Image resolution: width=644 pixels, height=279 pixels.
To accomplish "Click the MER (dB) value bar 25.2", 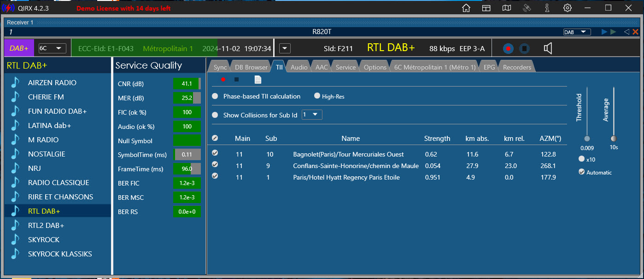I will coord(187,98).
